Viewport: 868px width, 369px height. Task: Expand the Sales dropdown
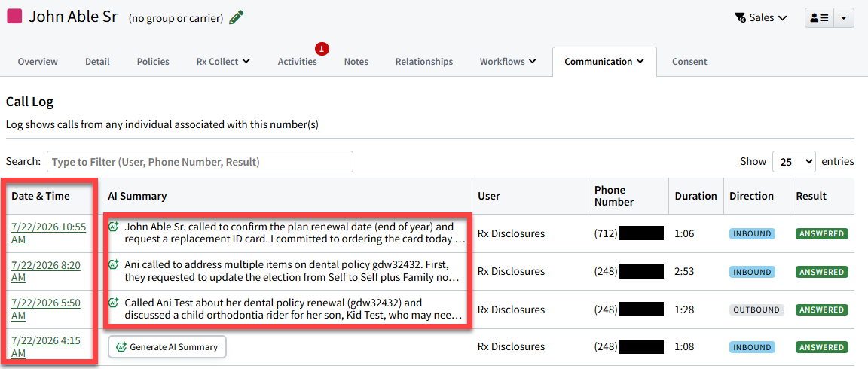pyautogui.click(x=768, y=18)
